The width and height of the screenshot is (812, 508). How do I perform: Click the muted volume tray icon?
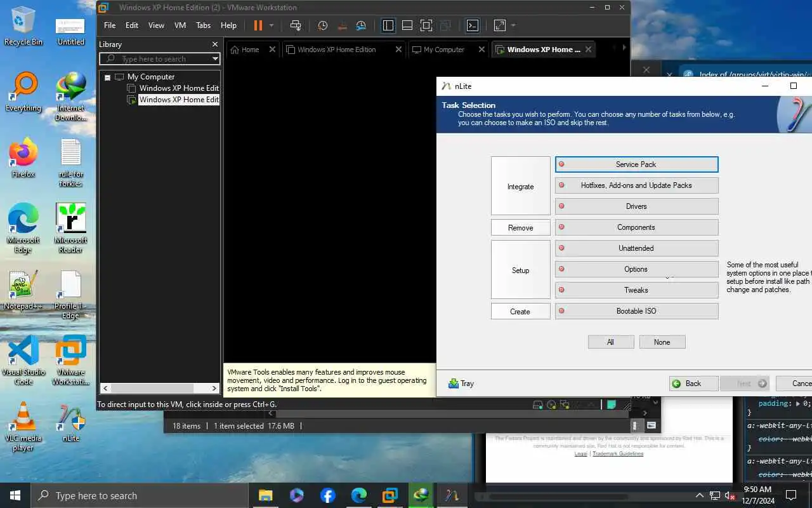coord(730,496)
